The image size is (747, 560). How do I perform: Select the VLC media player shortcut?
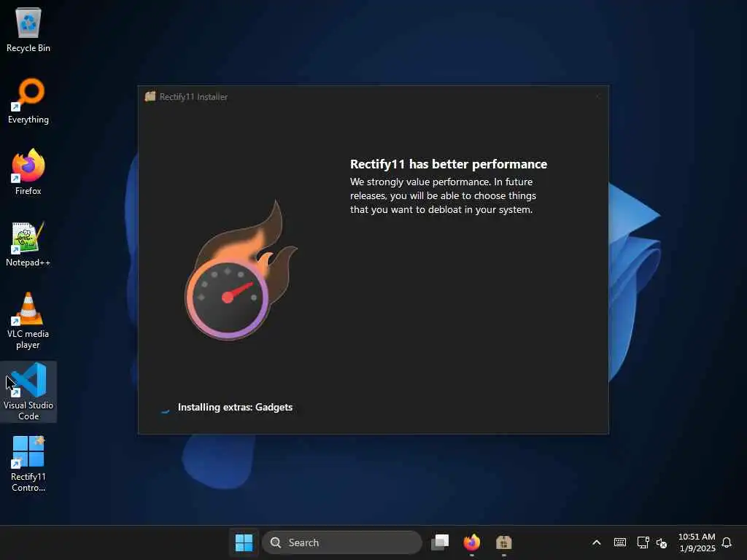coord(28,321)
